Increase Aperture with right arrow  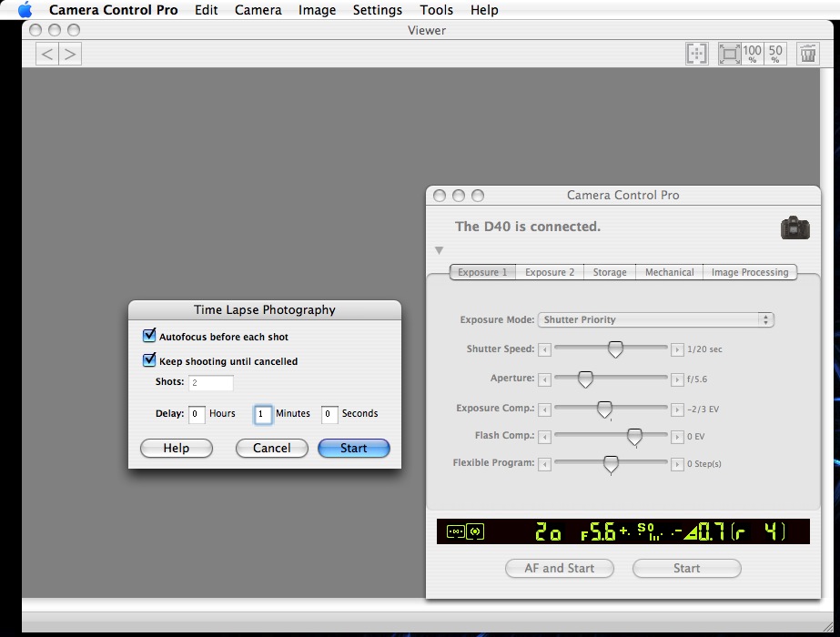click(x=677, y=379)
